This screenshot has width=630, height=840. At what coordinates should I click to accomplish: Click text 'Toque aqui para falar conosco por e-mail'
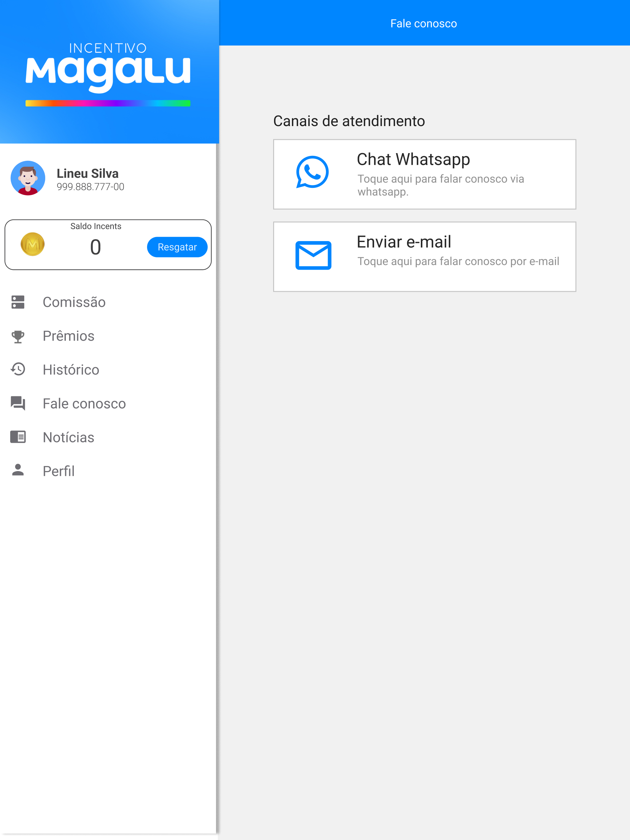(x=458, y=262)
